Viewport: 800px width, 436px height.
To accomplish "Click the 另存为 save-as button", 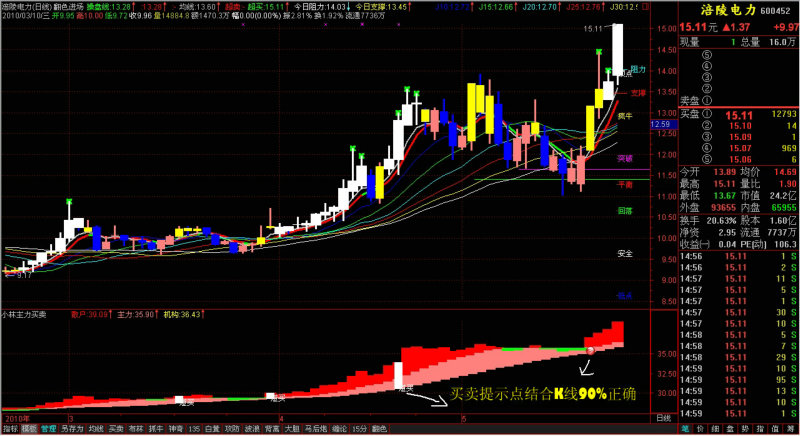I will 72,429.
